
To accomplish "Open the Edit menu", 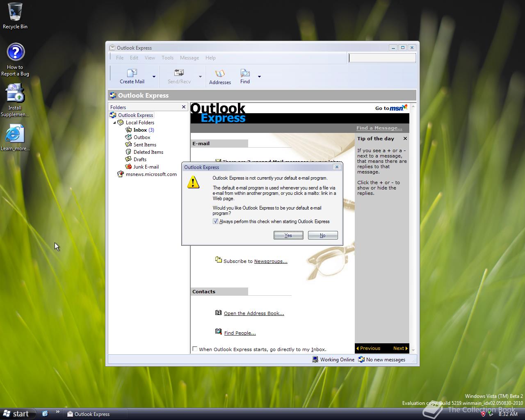I will pyautogui.click(x=134, y=58).
